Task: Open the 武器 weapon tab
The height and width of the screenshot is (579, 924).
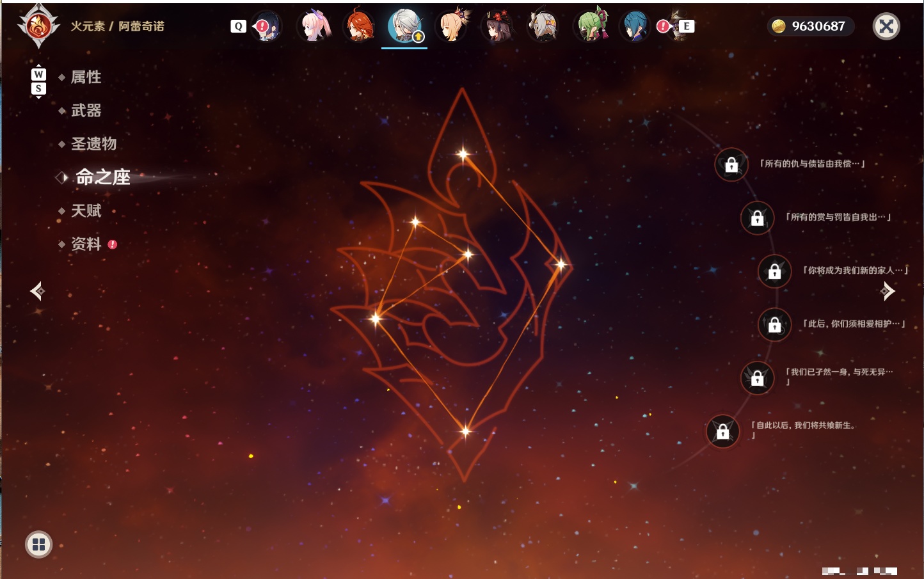Action: [86, 111]
